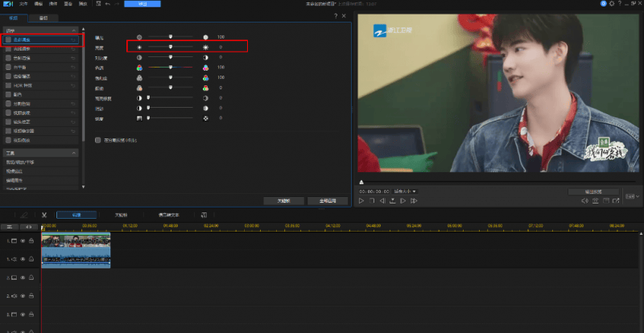Step to the previous frame
Image resolution: width=644 pixels, height=333 pixels.
382,200
